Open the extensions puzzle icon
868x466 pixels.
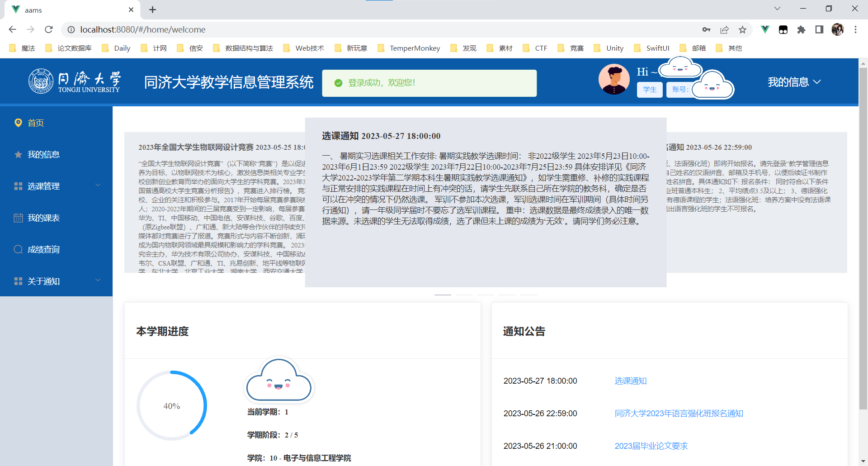[x=801, y=29]
